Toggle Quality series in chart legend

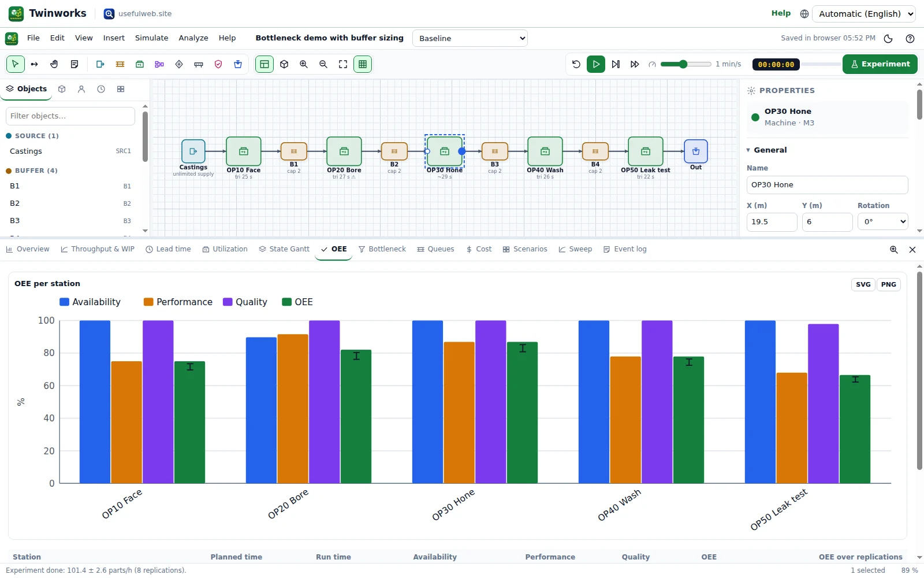click(245, 302)
